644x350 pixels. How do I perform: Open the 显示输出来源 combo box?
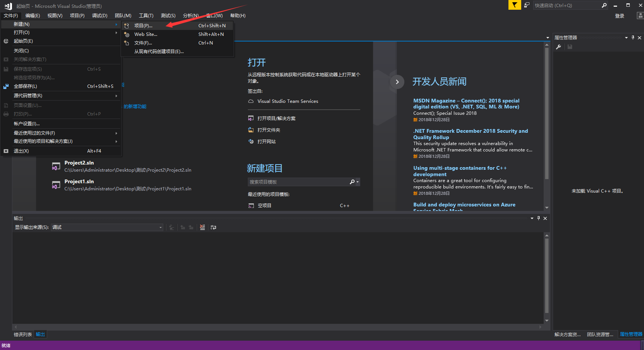point(107,227)
